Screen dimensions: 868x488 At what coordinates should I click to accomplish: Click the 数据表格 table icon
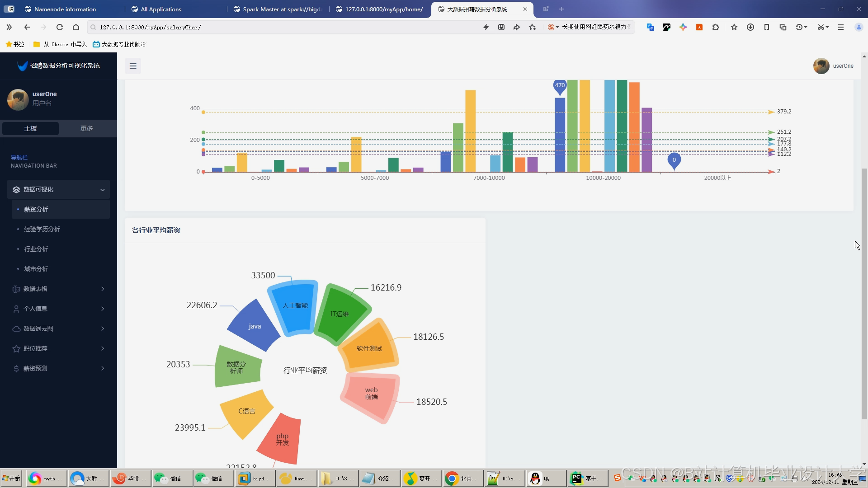[16, 289]
